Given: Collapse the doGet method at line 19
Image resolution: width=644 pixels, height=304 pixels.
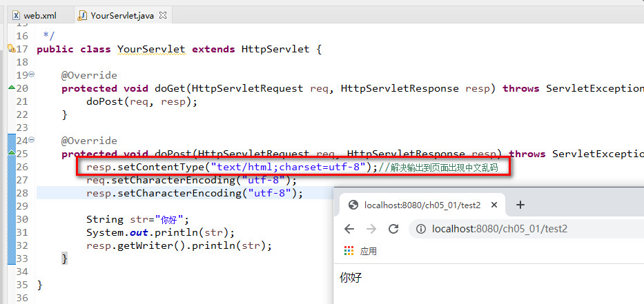Looking at the screenshot, I should [32, 74].
